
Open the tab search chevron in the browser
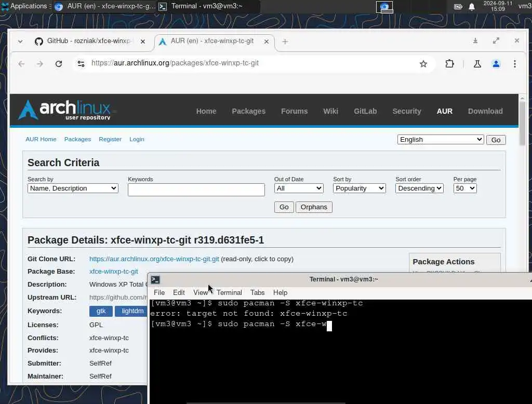[x=20, y=42]
